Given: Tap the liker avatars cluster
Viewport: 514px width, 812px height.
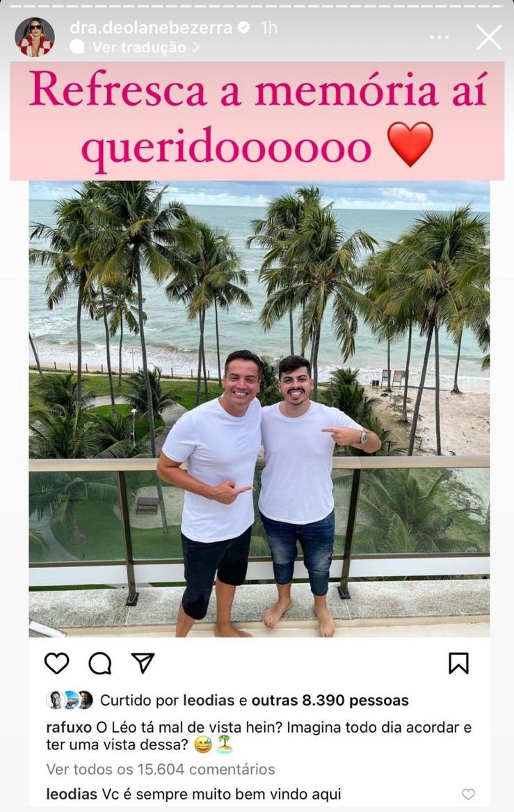Looking at the screenshot, I should (x=70, y=700).
